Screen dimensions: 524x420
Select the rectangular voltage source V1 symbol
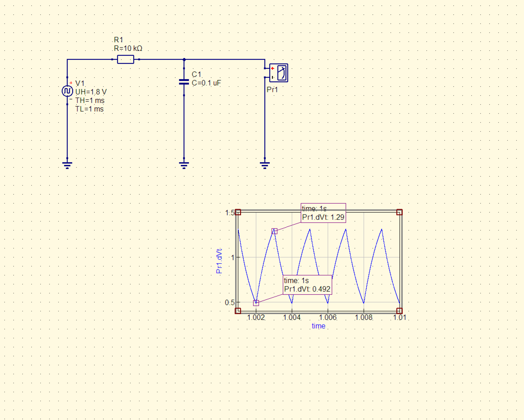click(67, 91)
